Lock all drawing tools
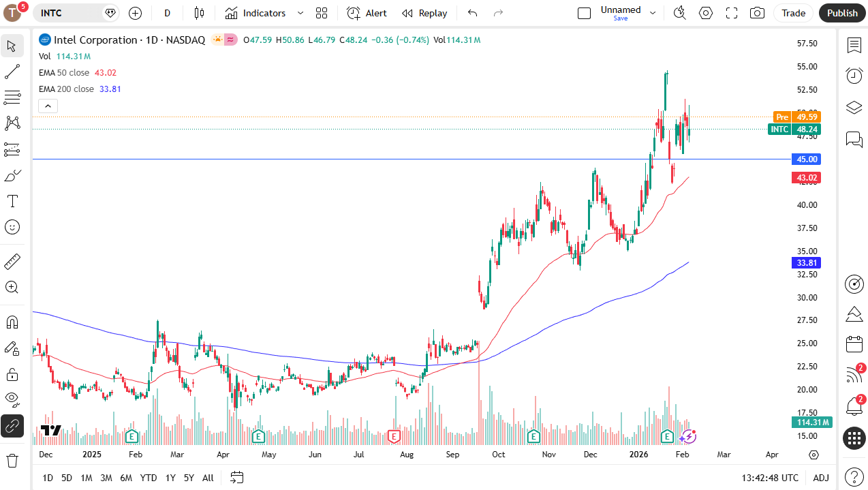The width and height of the screenshot is (868, 490). click(x=12, y=374)
